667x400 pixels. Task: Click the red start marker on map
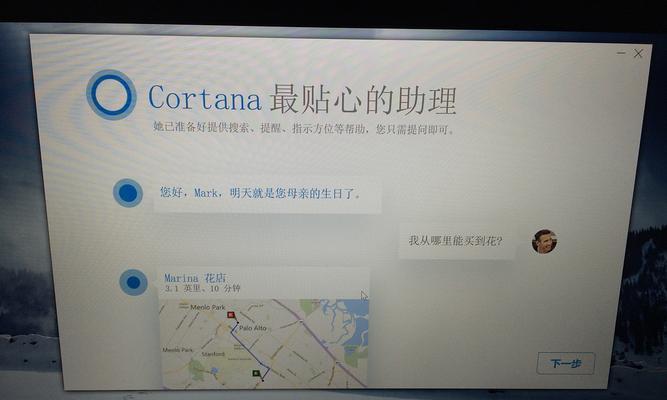(231, 315)
